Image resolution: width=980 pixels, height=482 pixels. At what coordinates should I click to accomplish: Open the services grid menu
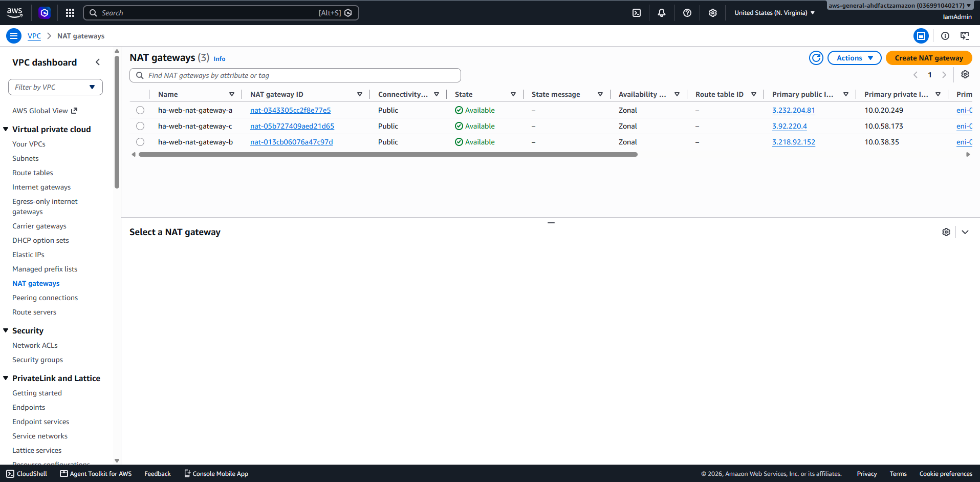(x=70, y=13)
